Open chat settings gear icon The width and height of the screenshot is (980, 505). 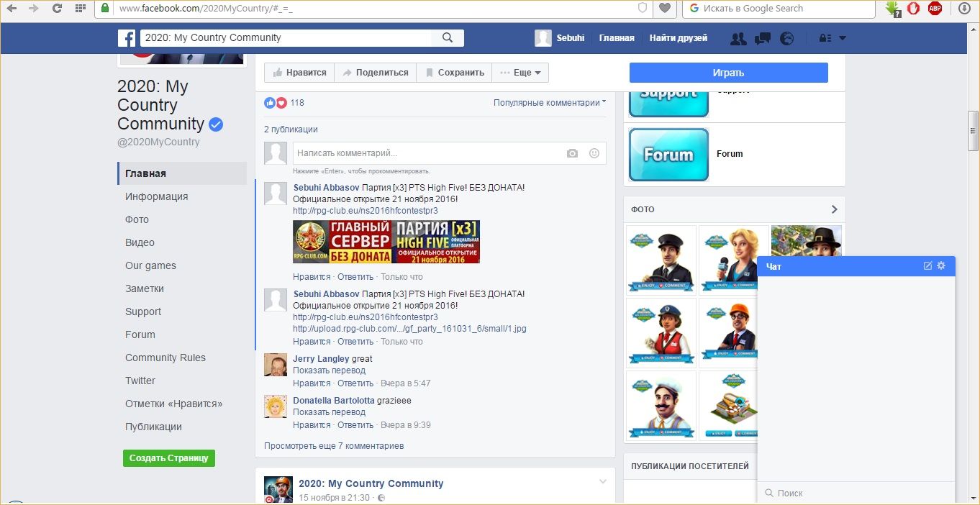[941, 266]
